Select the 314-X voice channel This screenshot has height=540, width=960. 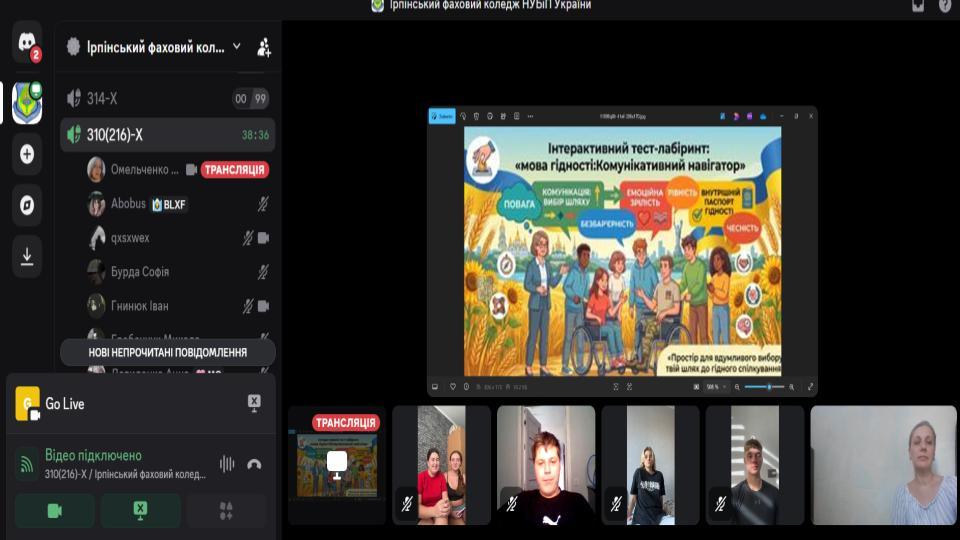(x=167, y=99)
